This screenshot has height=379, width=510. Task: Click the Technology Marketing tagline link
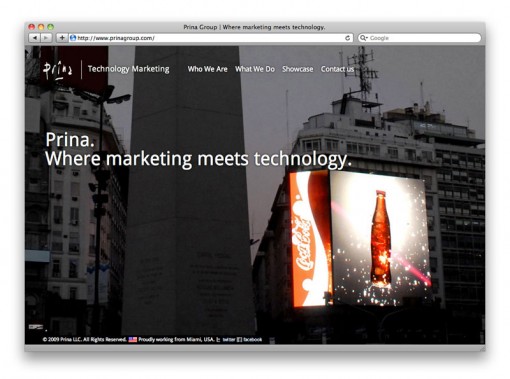coord(128,69)
